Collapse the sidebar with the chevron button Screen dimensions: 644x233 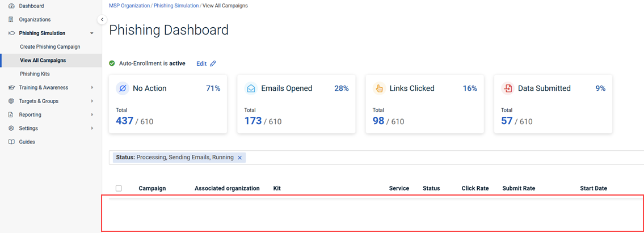point(102,20)
